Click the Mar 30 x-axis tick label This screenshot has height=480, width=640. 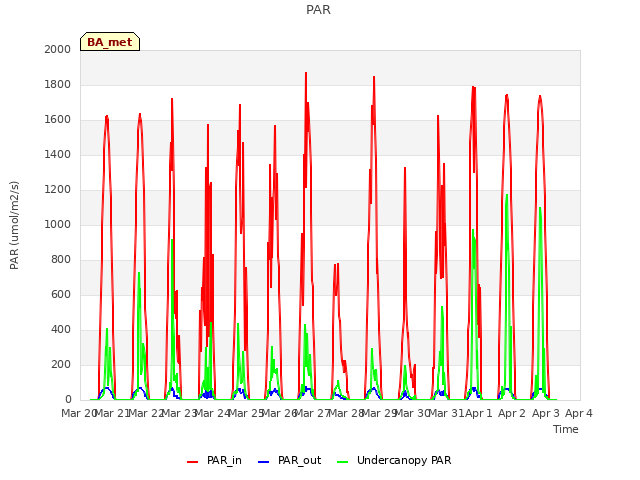413,413
